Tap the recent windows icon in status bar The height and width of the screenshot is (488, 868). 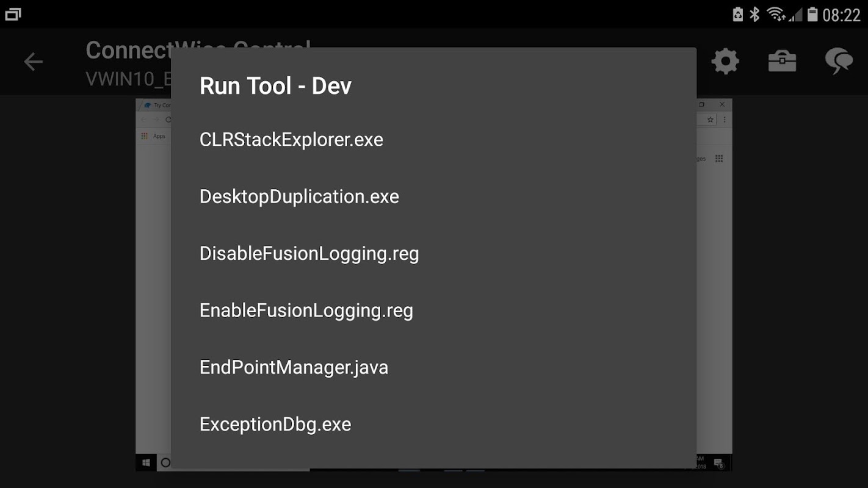tap(13, 14)
